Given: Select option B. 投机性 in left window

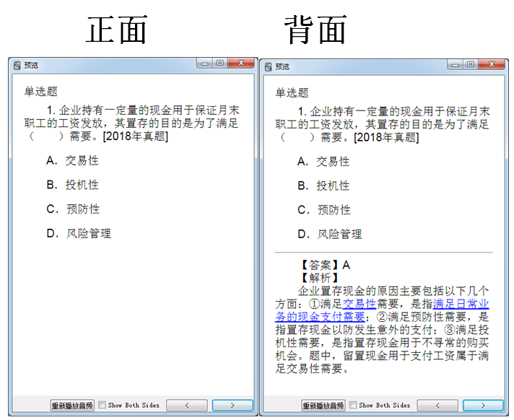Looking at the screenshot, I should point(72,185).
